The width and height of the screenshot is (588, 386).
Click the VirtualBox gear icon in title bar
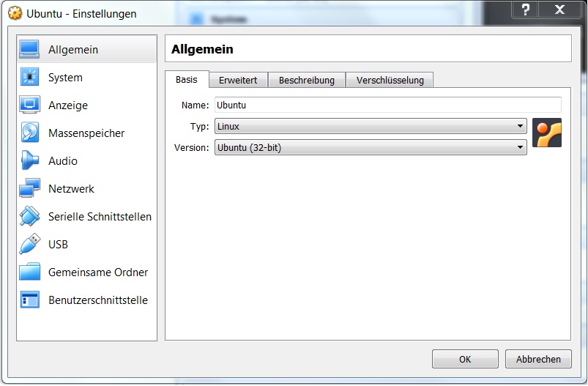click(15, 13)
